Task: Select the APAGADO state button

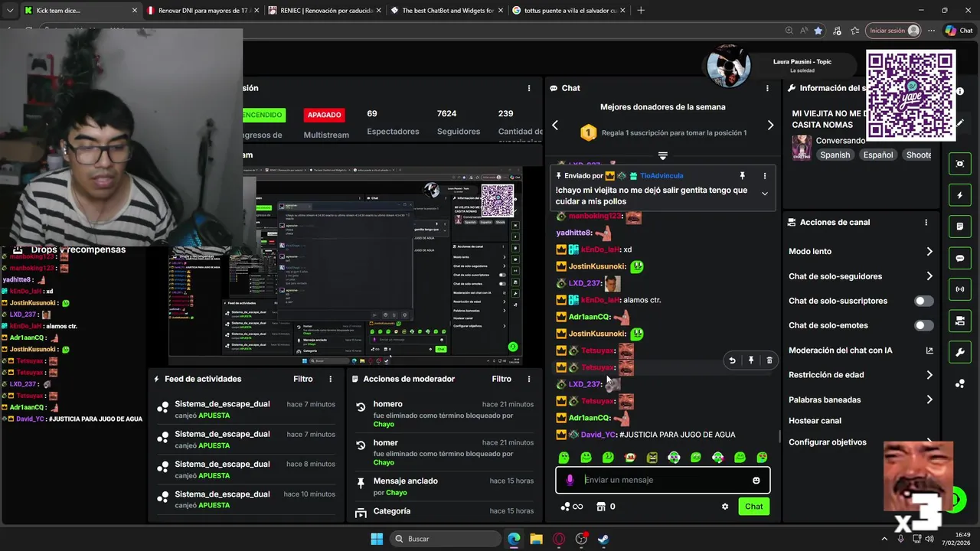Action: tap(324, 115)
